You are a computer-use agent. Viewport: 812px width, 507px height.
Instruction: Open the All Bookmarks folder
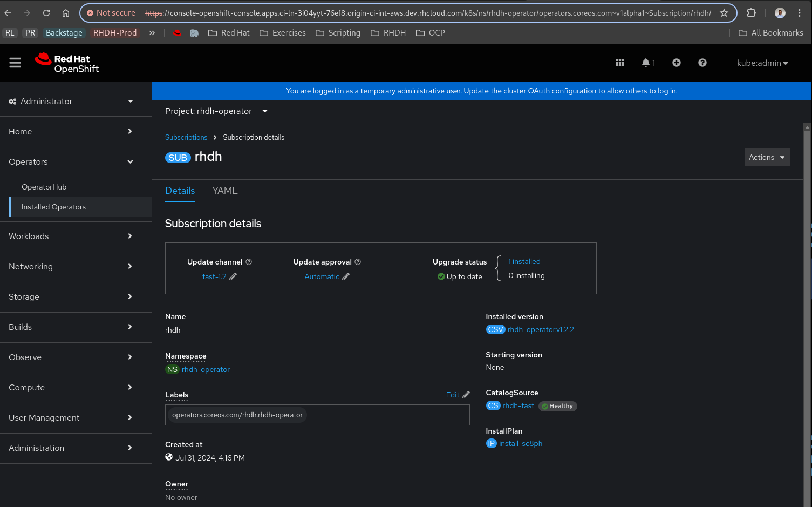click(x=770, y=33)
